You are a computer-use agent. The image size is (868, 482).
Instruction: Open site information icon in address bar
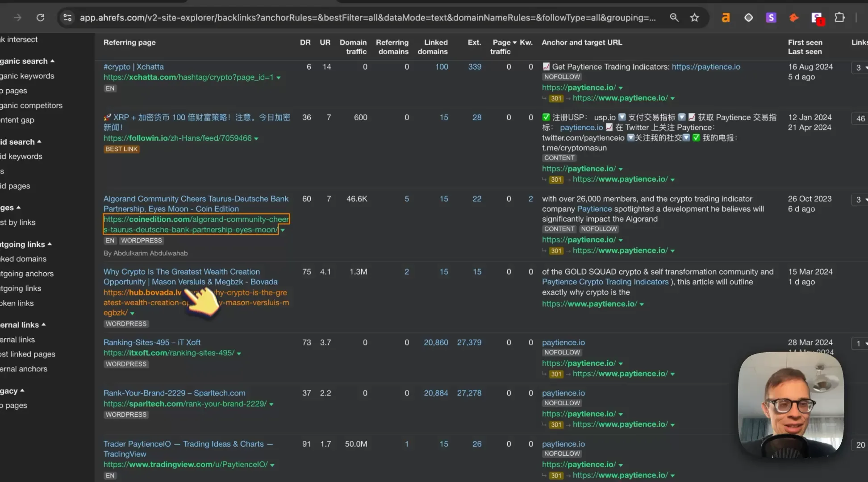(x=67, y=17)
